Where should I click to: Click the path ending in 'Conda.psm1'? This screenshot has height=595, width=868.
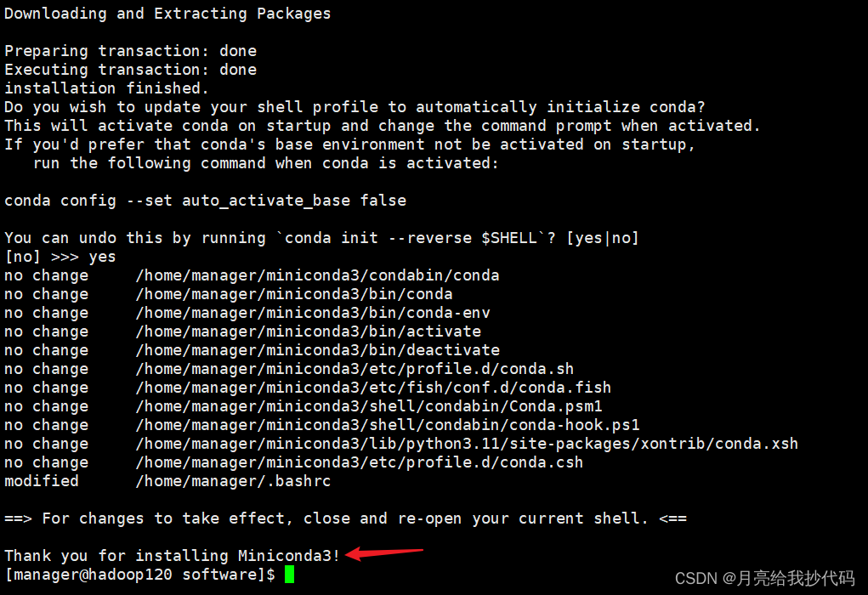pos(369,406)
